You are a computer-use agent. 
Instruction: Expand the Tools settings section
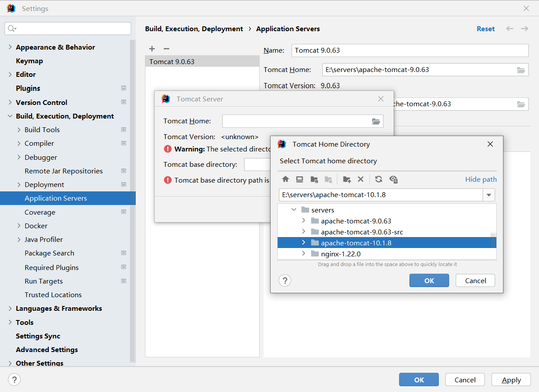(x=10, y=322)
